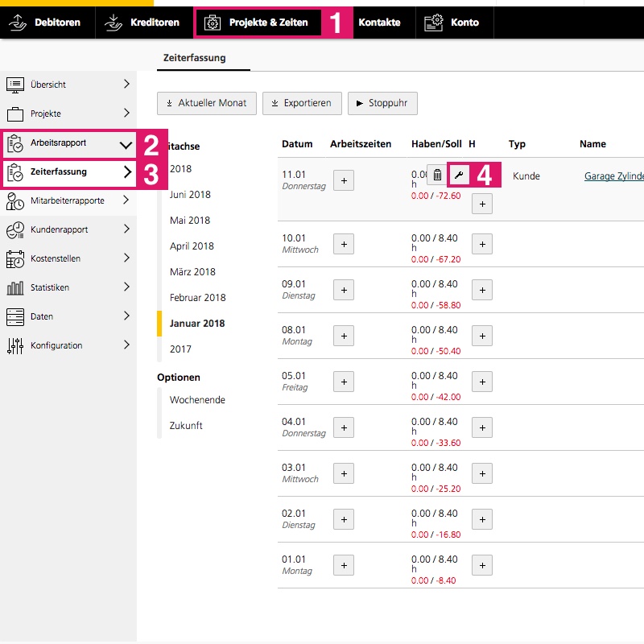644x644 pixels.
Task: Open the Debitoren menu
Action: 46,23
